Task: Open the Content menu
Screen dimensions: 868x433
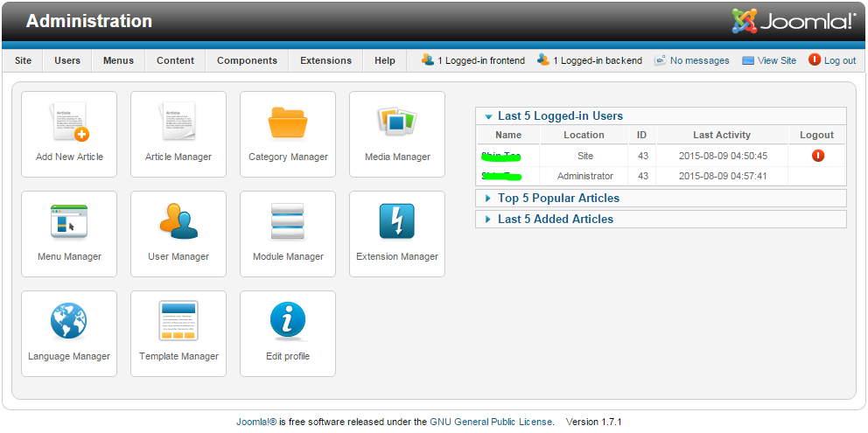Action: pos(176,61)
